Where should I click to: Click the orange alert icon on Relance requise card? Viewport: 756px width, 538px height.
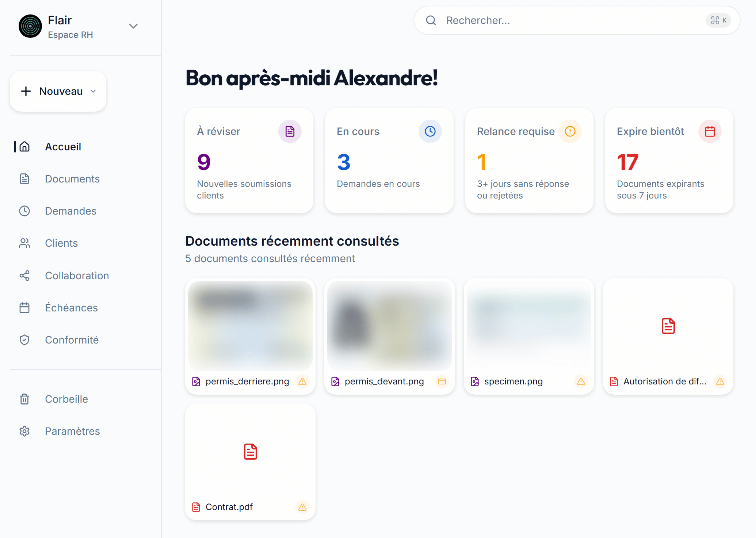coord(570,132)
